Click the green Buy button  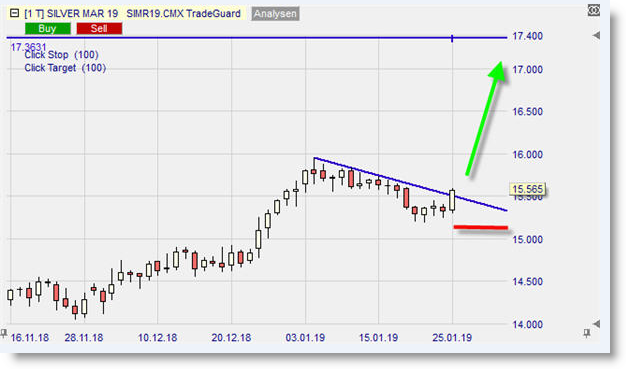coord(48,29)
